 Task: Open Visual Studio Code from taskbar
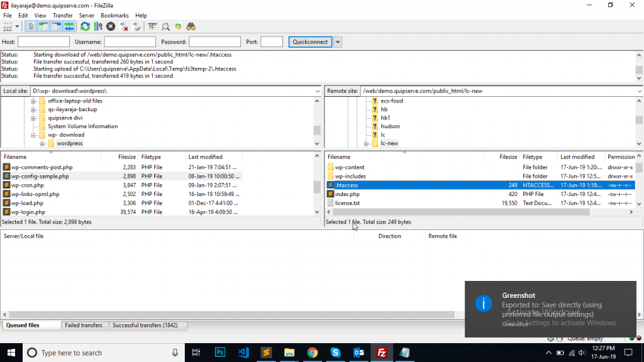click(243, 353)
